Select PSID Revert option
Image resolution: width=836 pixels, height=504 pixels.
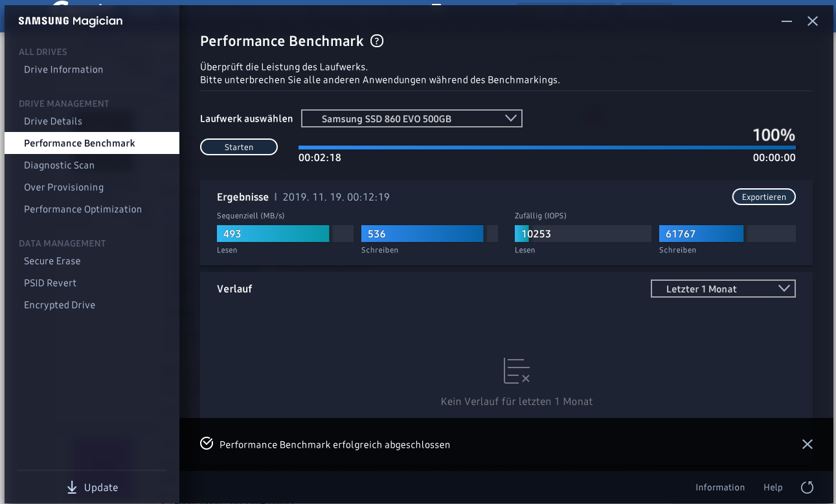tap(50, 283)
